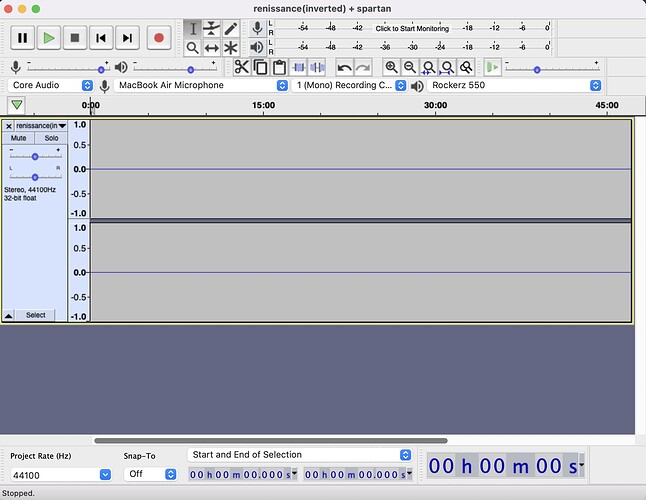Open Rockerz 550 playback device dropdown
Screen dimensions: 646x500
(514, 85)
